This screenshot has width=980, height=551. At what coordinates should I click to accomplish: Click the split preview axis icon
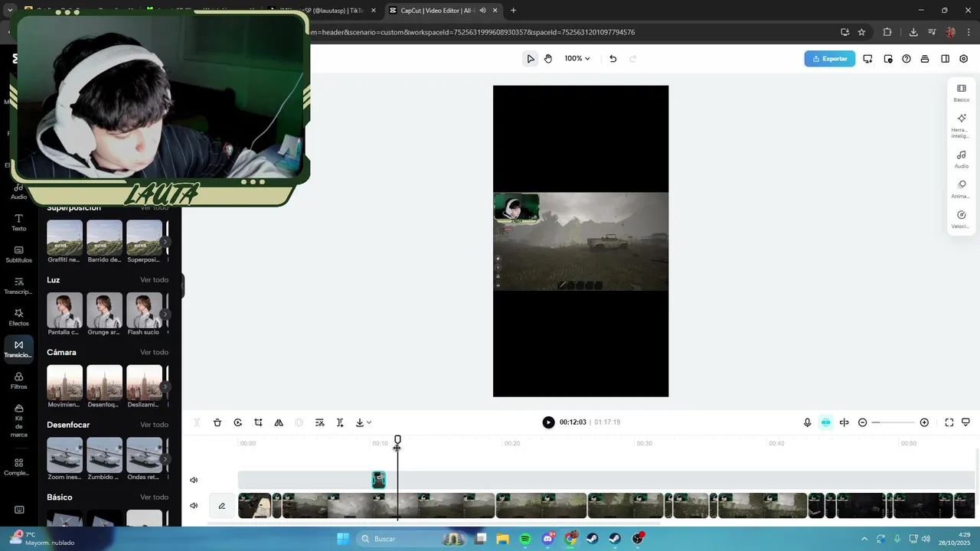coord(844,422)
